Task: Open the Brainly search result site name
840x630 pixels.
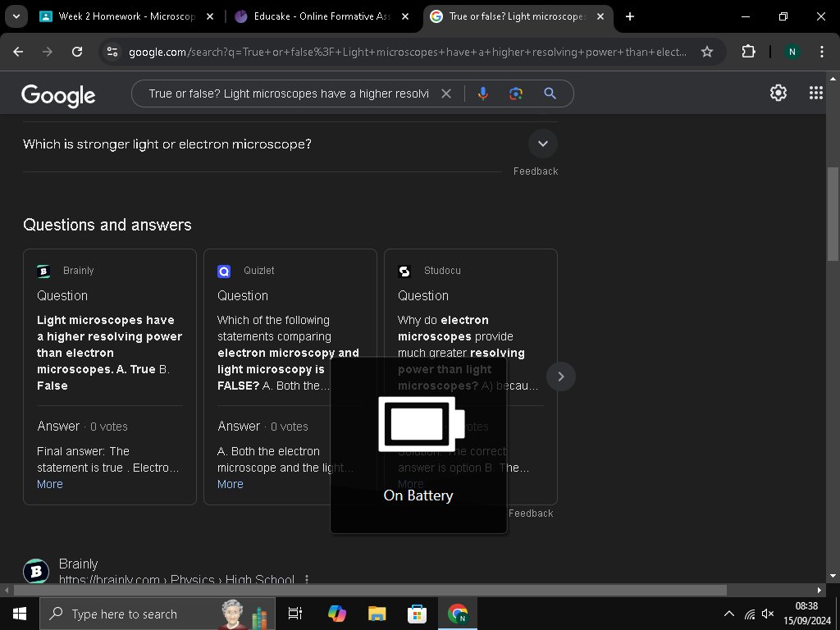Action: 78,564
